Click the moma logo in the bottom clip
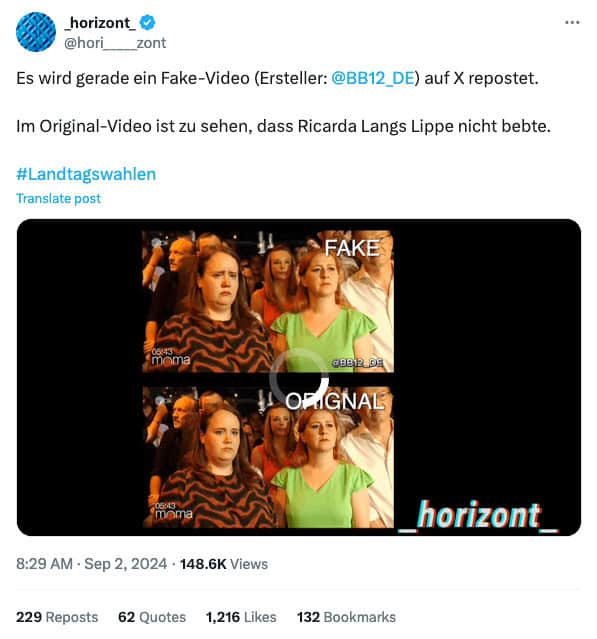Screen dimensions: 597x639 pos(173,513)
